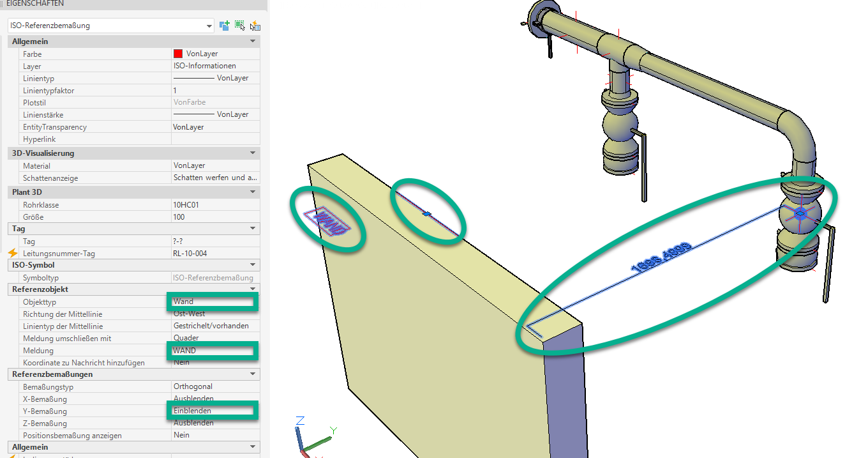Click the Toggle PICKADD value icon
The width and height of the screenshot is (868, 458).
(224, 26)
